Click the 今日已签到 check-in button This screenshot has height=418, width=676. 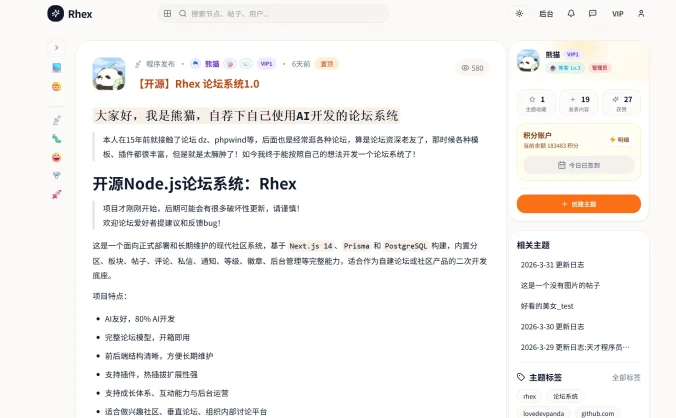point(579,165)
